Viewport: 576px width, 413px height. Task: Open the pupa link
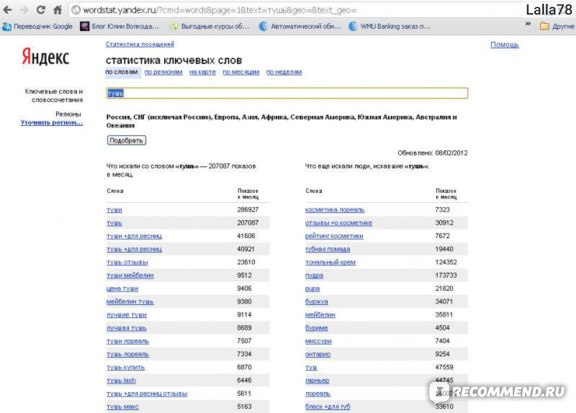click(312, 289)
